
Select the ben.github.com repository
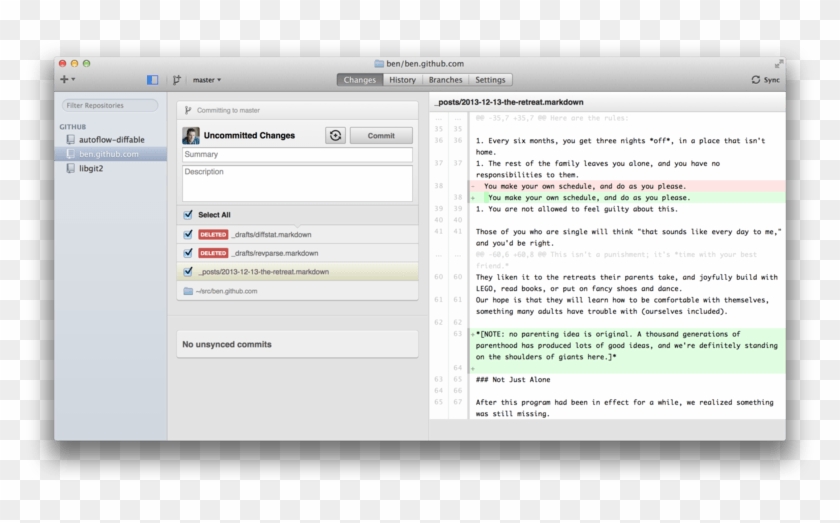[110, 154]
